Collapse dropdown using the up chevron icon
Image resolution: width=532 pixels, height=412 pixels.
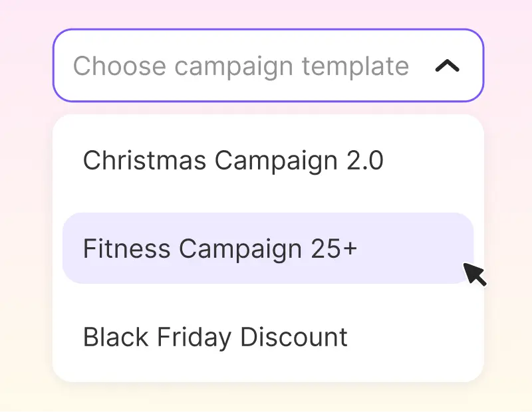(x=447, y=66)
